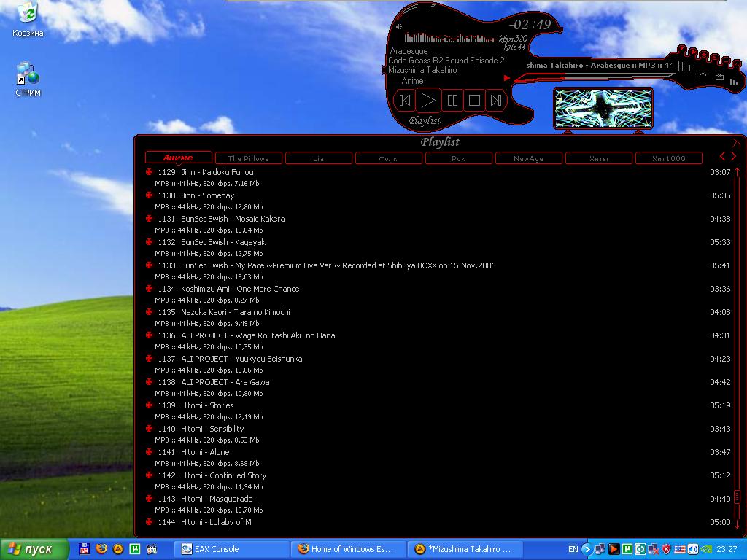Image resolution: width=747 pixels, height=560 pixels.
Task: Mute sound via the player's speaker icon
Action: pos(399,27)
